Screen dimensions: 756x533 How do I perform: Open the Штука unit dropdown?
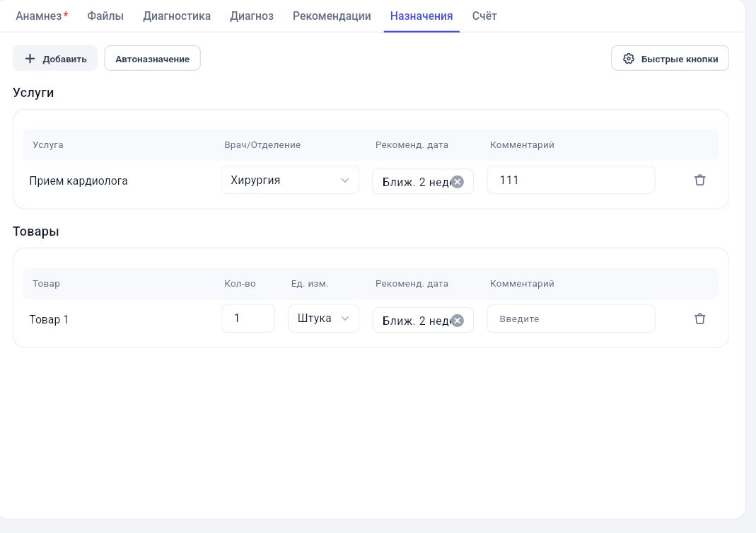click(323, 319)
